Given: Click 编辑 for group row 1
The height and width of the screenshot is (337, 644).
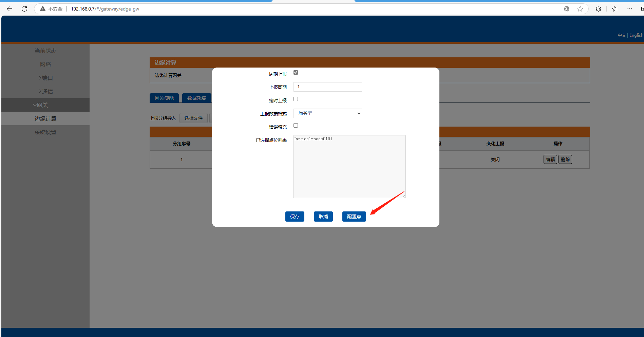Looking at the screenshot, I should (550, 160).
